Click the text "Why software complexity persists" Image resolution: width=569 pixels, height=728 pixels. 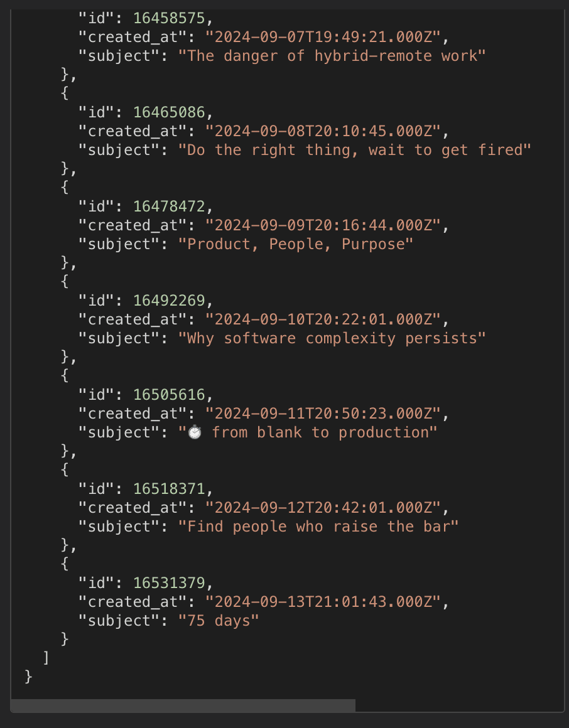(x=332, y=338)
